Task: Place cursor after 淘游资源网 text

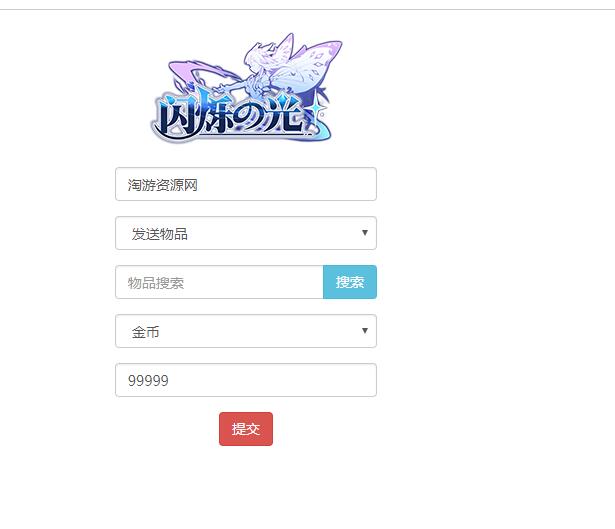Action: pos(199,185)
